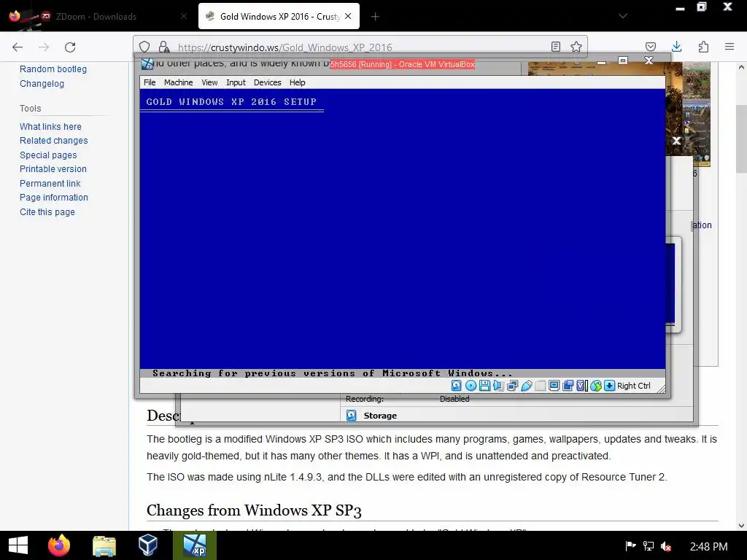Open the 'Special pages' link
The height and width of the screenshot is (560, 747).
coord(48,155)
